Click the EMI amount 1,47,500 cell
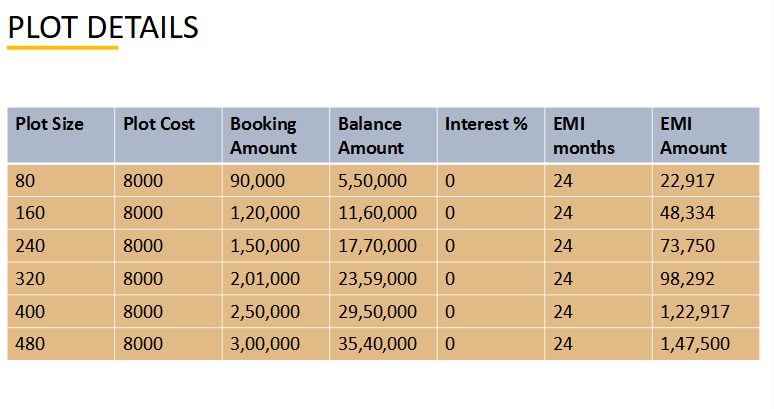 (x=706, y=344)
